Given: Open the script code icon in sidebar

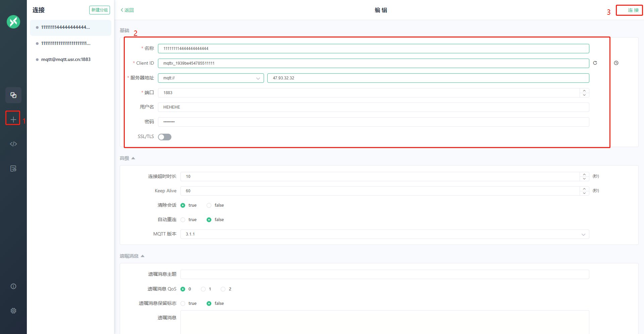Looking at the screenshot, I should (13, 144).
